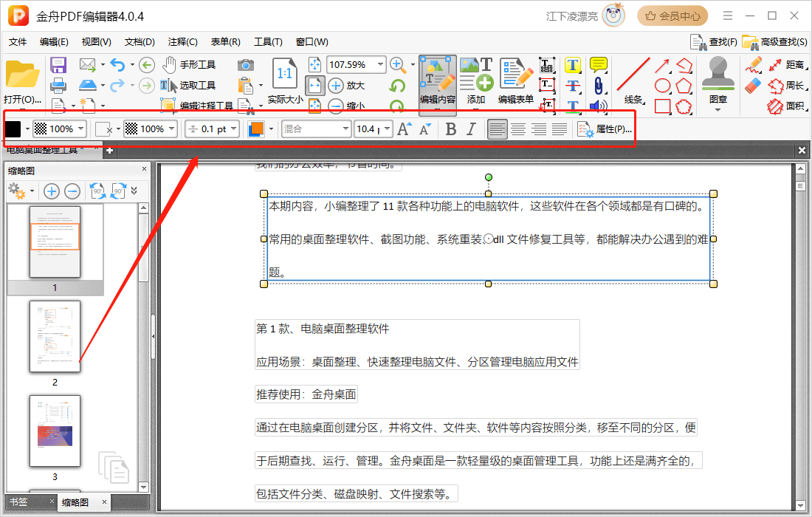812x517 pixels.
Task: Go to previous view green arrow
Action: (147, 65)
